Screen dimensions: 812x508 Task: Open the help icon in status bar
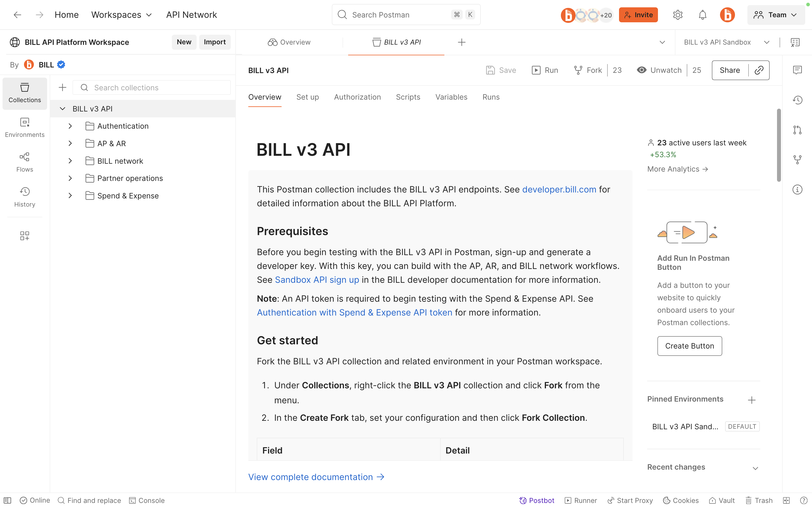pyautogui.click(x=804, y=500)
